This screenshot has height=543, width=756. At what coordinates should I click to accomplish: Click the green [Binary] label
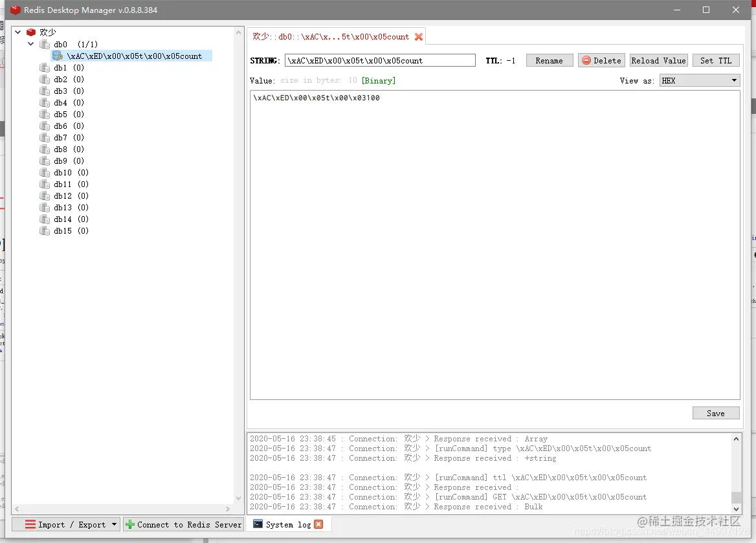tap(379, 80)
